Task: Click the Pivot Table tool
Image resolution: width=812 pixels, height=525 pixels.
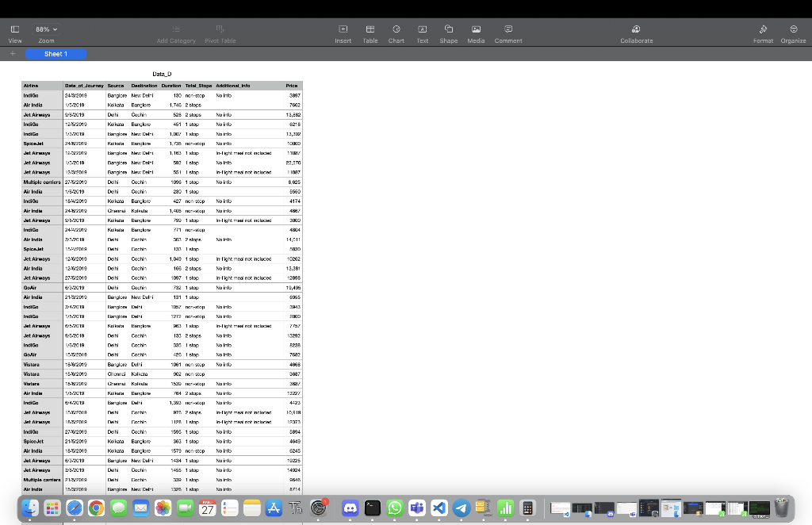Action: point(220,32)
